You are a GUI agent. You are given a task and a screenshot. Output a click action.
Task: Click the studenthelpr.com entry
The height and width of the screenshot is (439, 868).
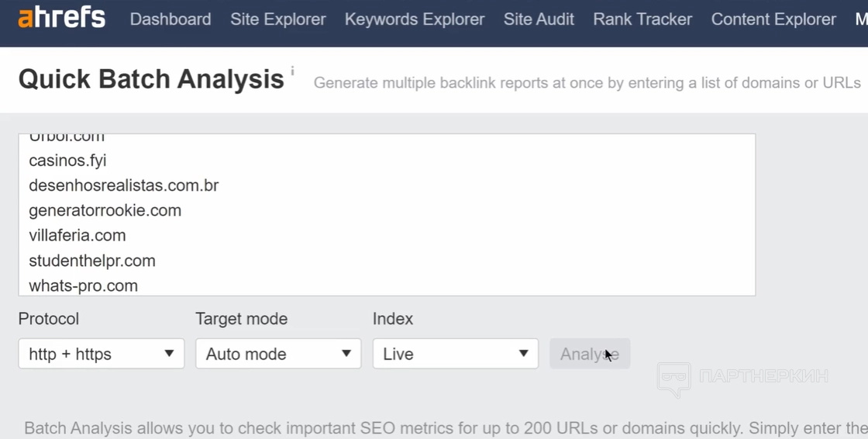point(91,261)
